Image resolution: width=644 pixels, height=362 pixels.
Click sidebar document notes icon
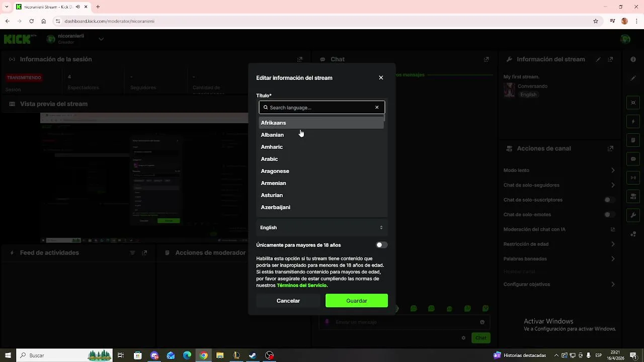tap(633, 140)
